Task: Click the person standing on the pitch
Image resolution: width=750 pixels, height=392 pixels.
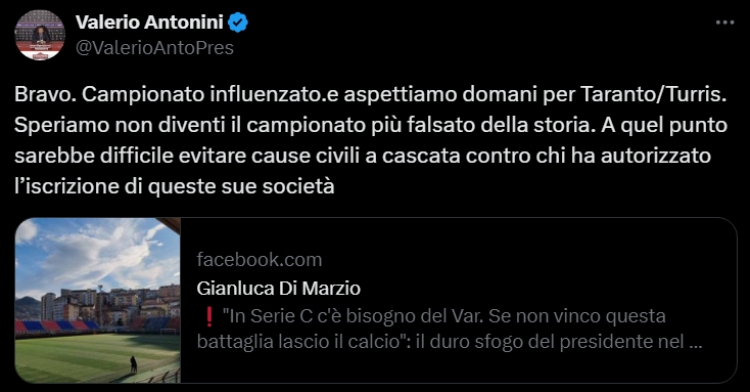Action: (133, 365)
